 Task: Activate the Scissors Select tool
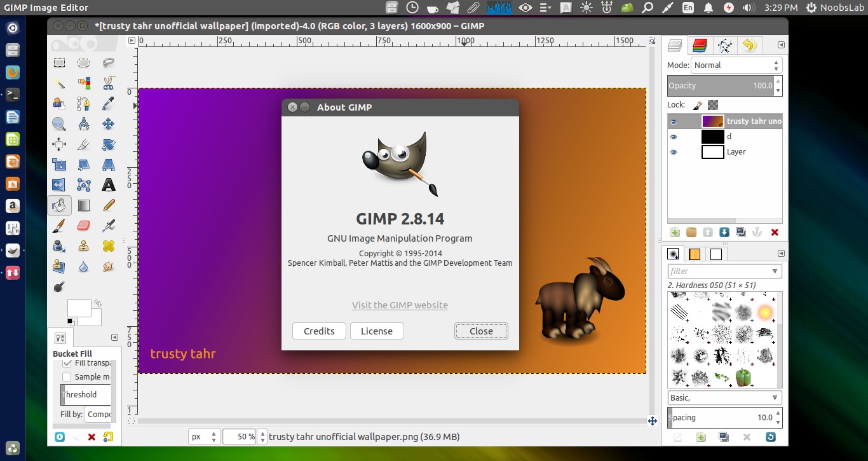point(109,83)
